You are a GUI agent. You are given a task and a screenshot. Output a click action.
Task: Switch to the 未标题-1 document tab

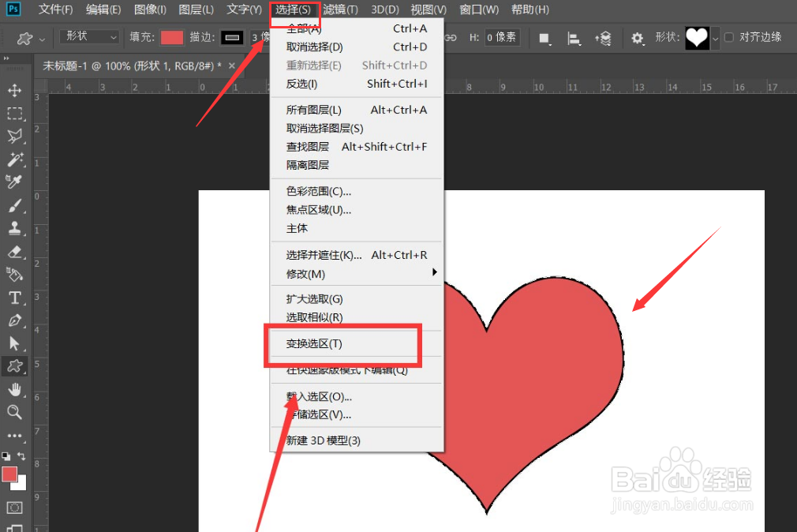(132, 66)
